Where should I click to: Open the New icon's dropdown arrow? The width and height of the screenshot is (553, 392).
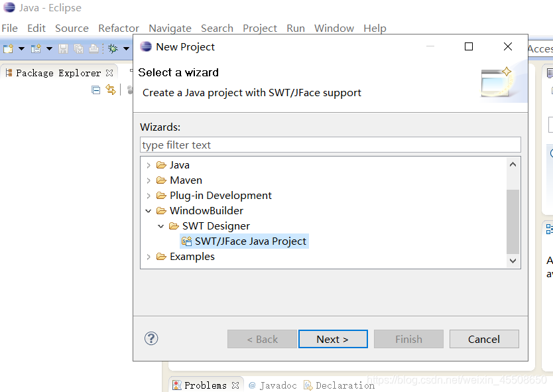[21, 48]
